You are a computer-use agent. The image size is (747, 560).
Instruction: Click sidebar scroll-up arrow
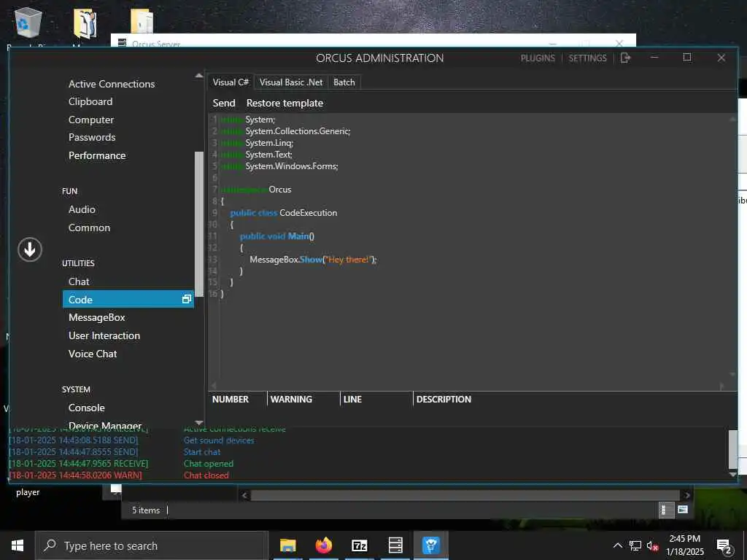tap(199, 76)
